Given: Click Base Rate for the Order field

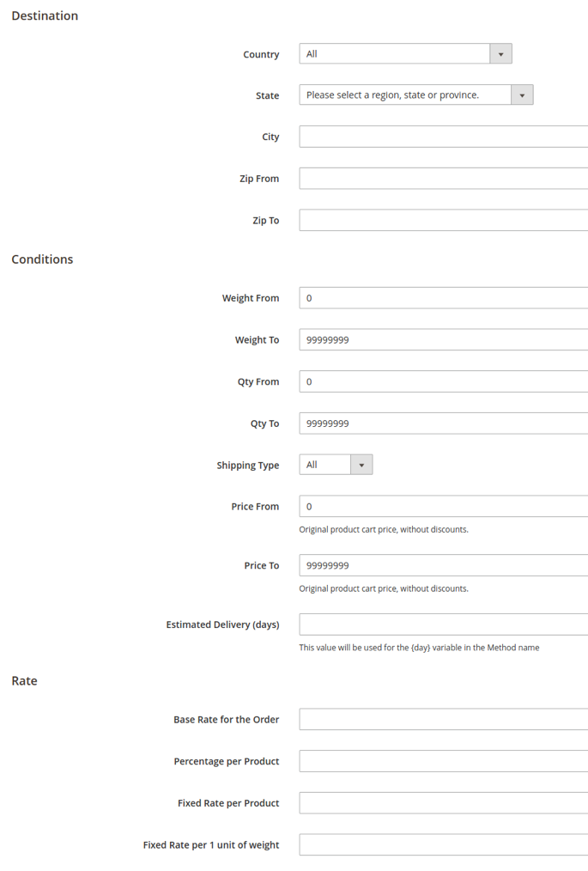Looking at the screenshot, I should coord(443,719).
